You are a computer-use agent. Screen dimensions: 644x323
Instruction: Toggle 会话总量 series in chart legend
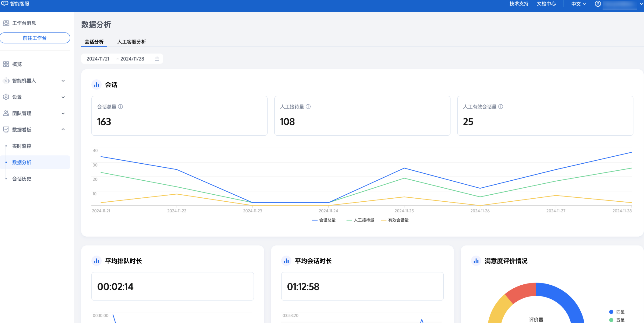click(324, 220)
